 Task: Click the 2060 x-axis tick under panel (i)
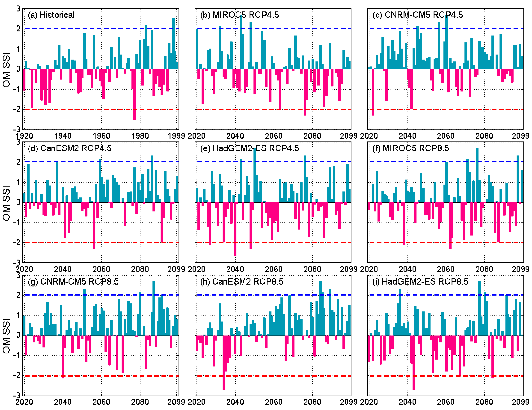[446, 402]
